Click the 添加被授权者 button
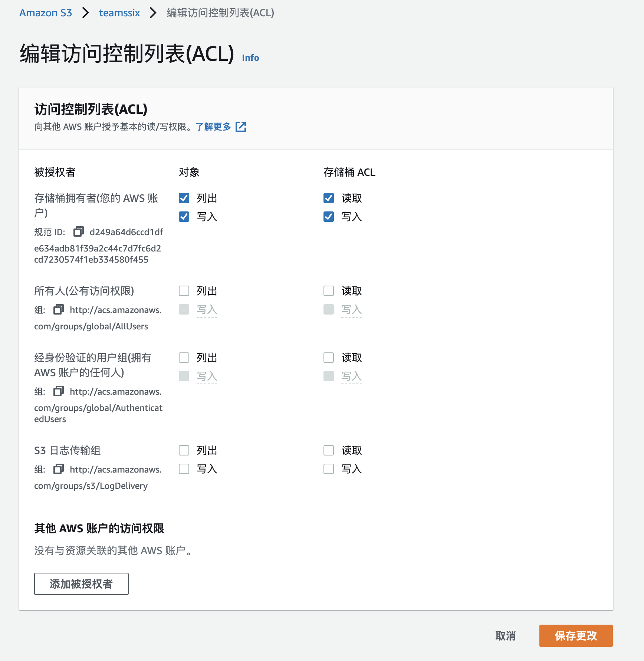 [81, 583]
